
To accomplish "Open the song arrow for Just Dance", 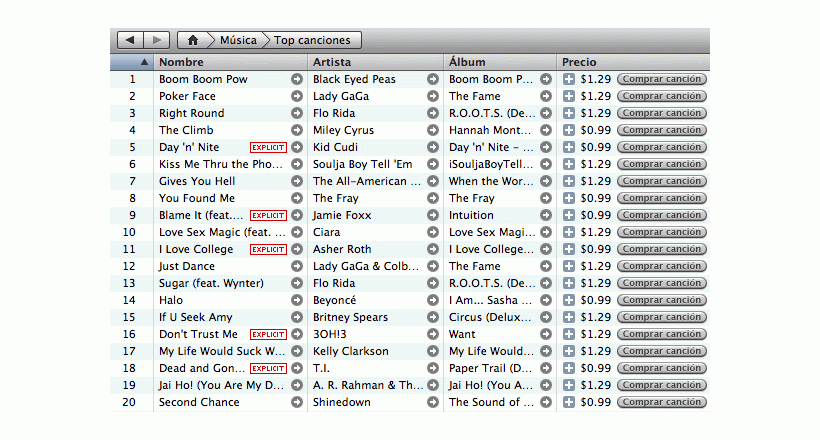I will [297, 266].
